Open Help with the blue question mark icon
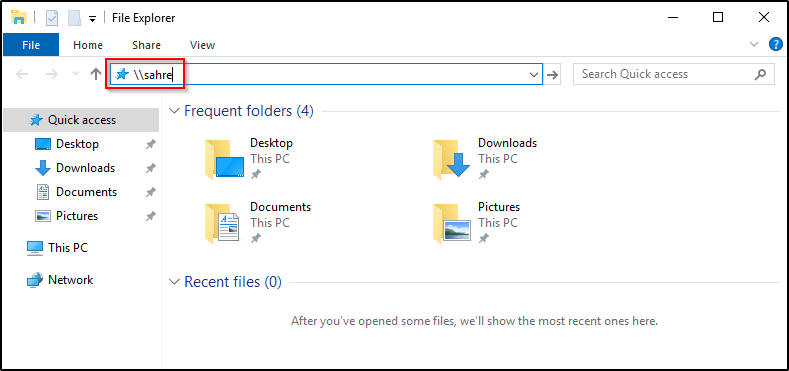Viewport: 789px width, 371px height. click(776, 44)
